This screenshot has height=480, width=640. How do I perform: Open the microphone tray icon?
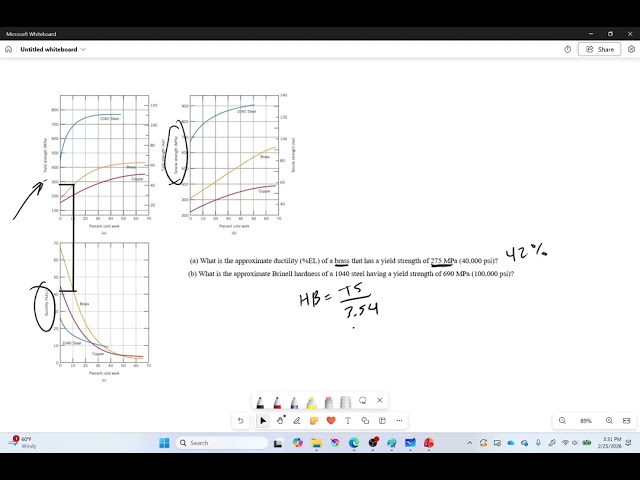(x=538, y=443)
